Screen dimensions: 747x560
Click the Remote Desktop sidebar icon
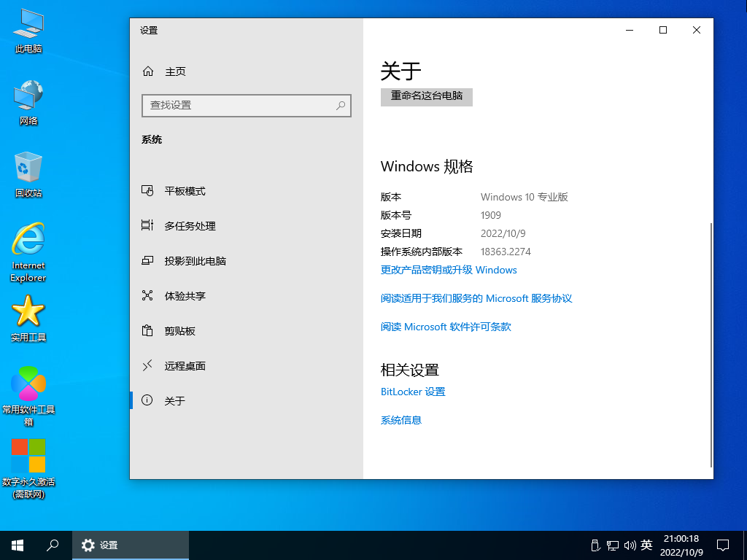pos(147,366)
